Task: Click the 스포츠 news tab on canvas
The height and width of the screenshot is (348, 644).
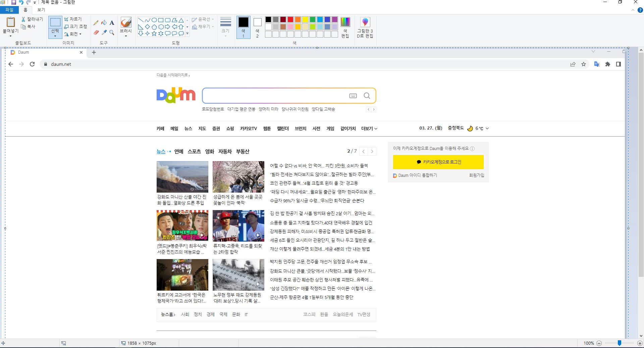Action: pos(194,151)
